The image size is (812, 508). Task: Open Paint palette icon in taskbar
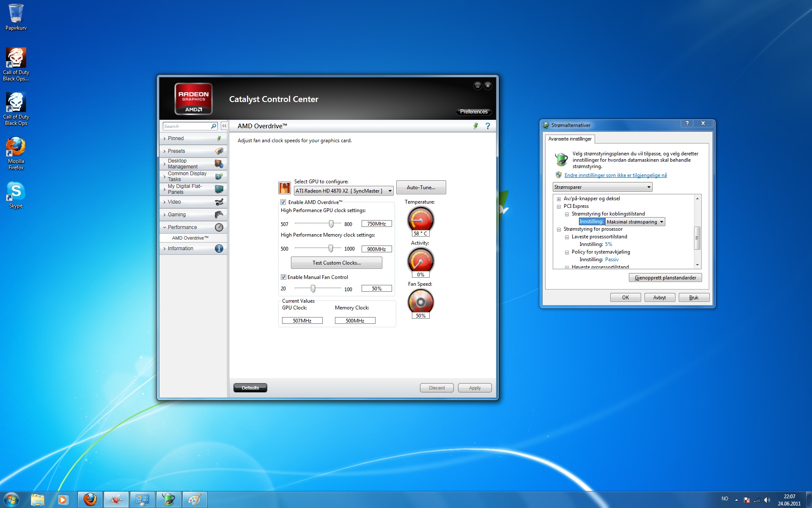click(195, 500)
